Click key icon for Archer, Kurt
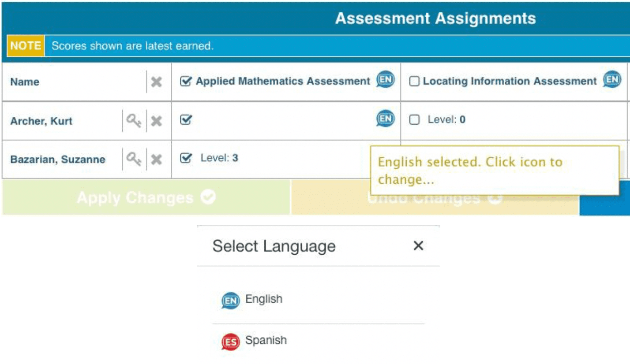The image size is (630, 364). [134, 121]
